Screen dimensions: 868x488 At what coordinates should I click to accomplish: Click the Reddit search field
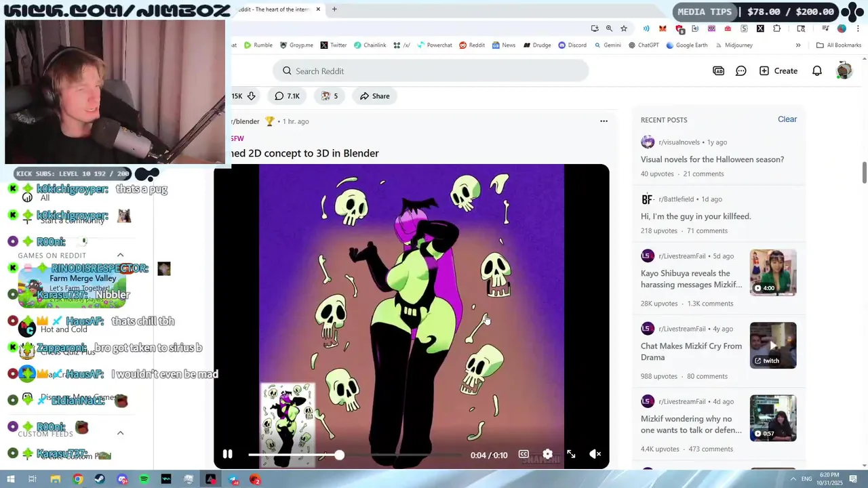tap(431, 70)
